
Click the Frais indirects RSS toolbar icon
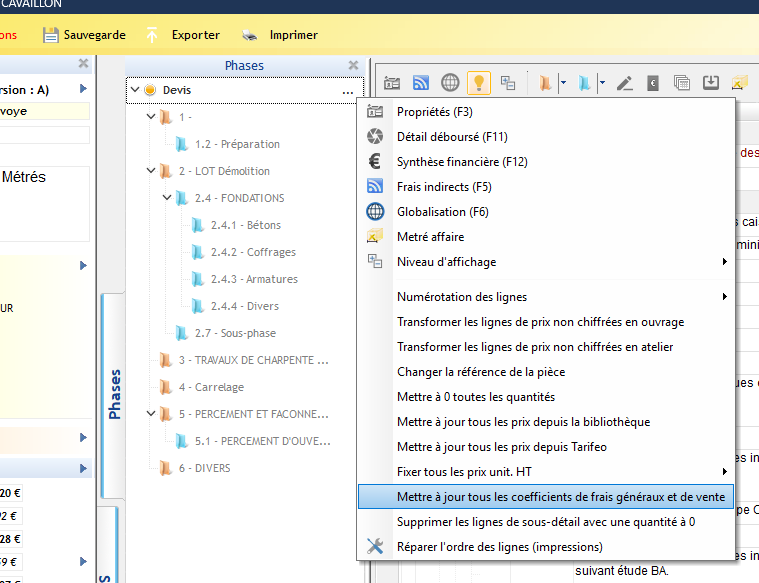click(422, 83)
